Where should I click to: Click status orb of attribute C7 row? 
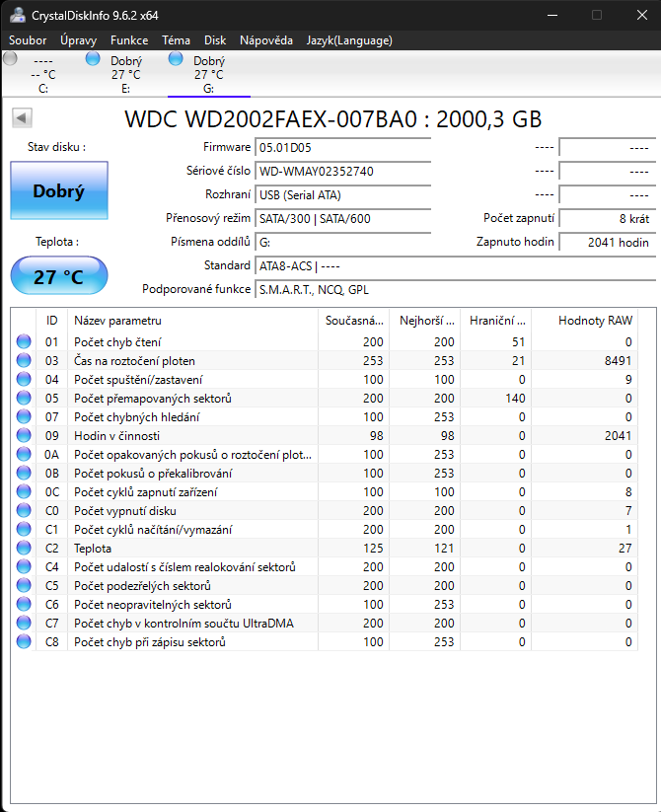click(24, 623)
